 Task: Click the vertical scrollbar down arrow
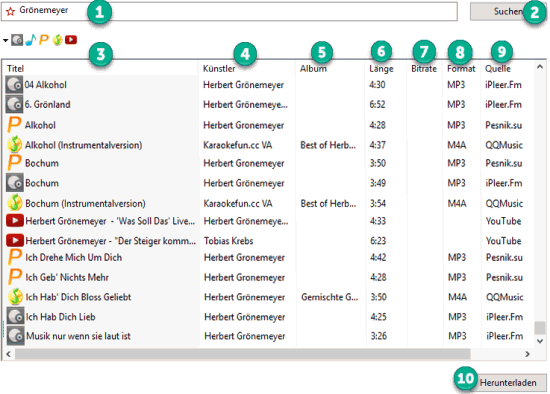[x=540, y=341]
